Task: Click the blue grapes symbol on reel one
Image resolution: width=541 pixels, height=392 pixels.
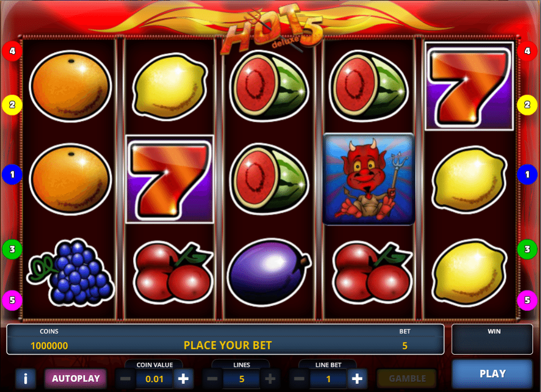Action: [70, 273]
